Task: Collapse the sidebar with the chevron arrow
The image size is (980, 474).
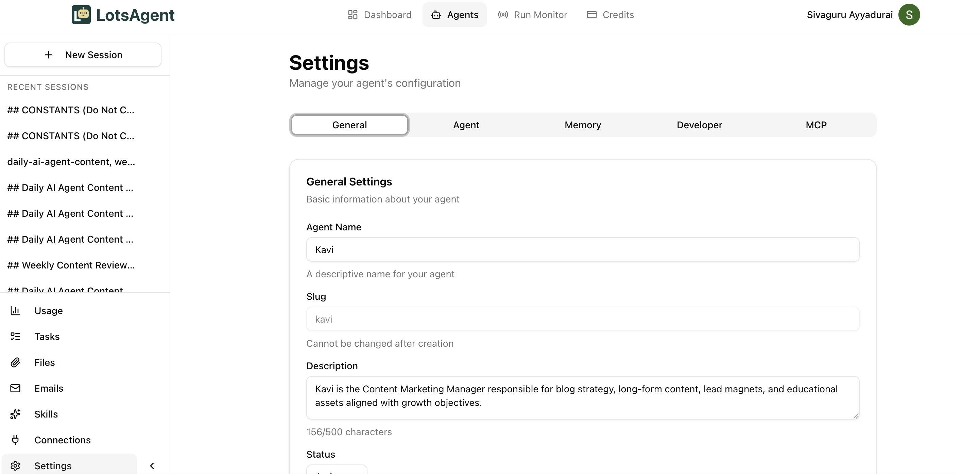Action: (x=152, y=465)
